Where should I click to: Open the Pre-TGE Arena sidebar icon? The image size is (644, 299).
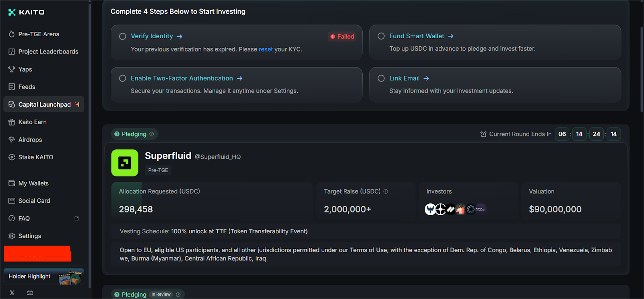pos(12,34)
